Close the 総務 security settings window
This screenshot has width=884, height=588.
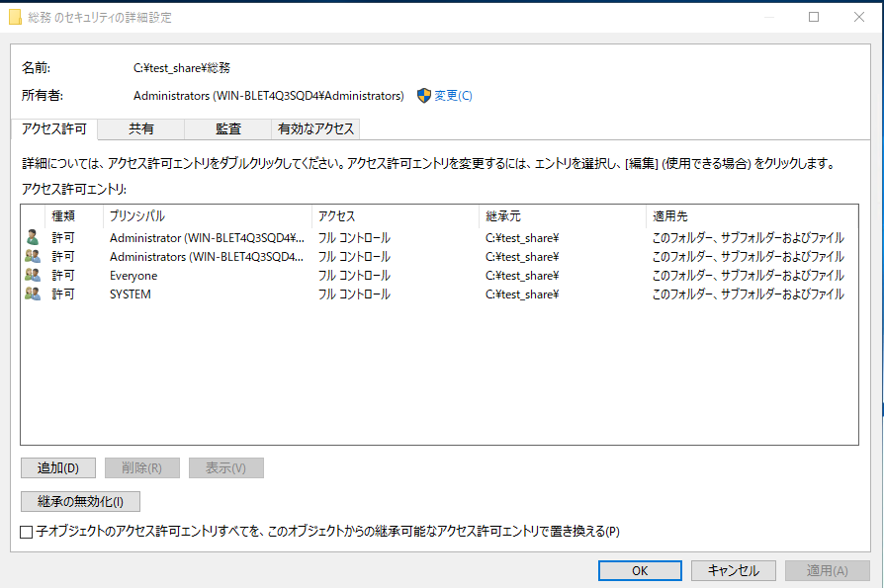tap(858, 17)
